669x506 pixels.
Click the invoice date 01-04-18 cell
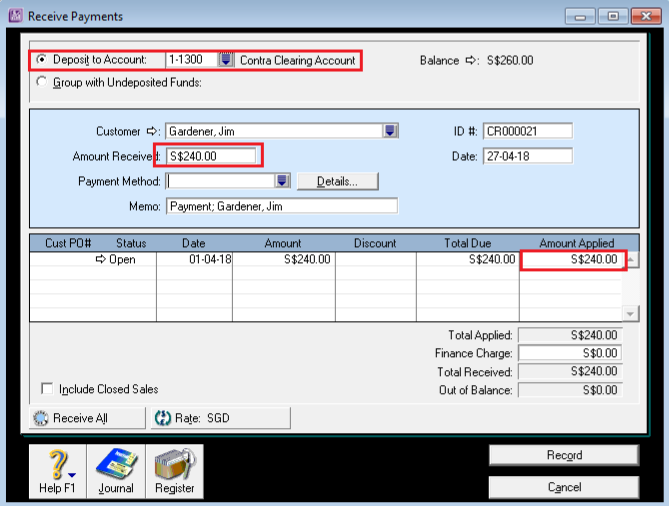(x=195, y=259)
